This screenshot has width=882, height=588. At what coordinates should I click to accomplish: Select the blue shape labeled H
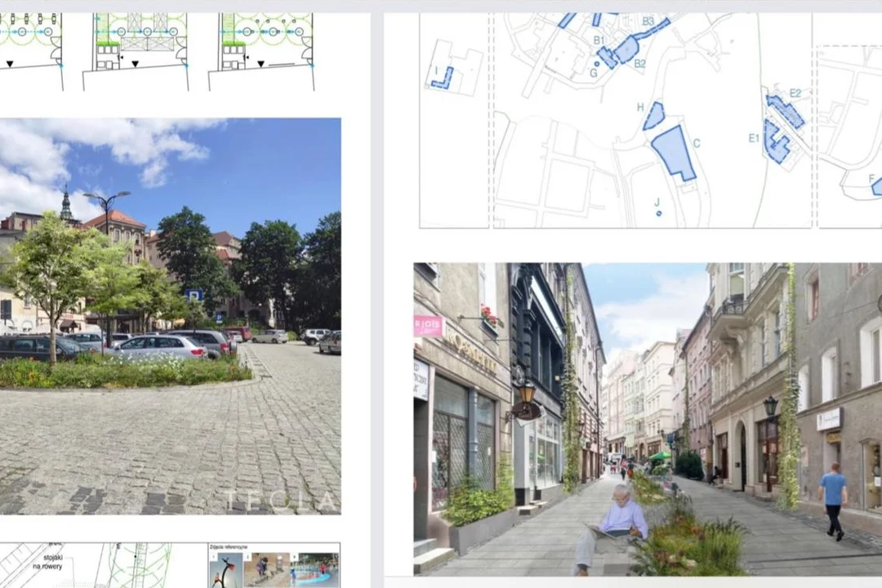[653, 117]
